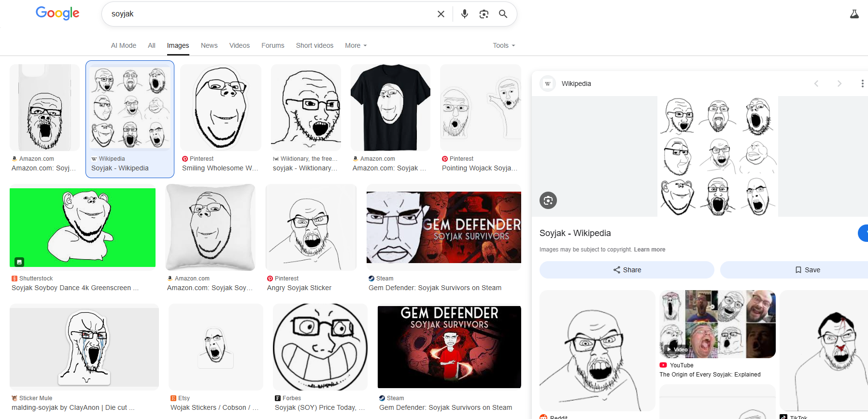
Task: Open soyjak - Wiktionary image result
Action: point(306,108)
